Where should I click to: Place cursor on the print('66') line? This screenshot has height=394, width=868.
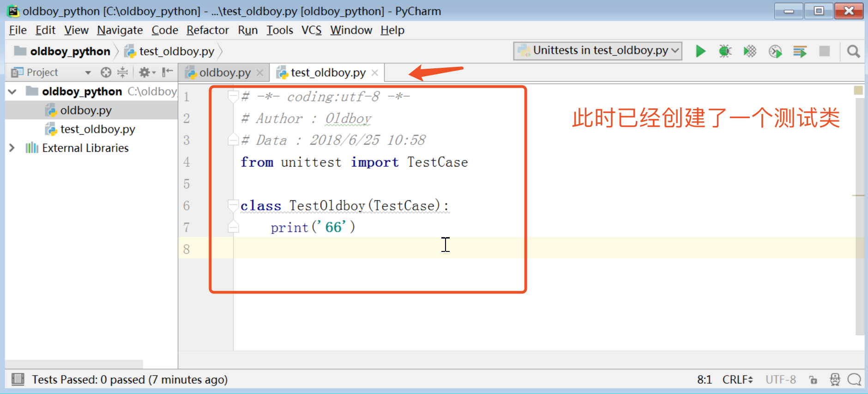click(313, 227)
